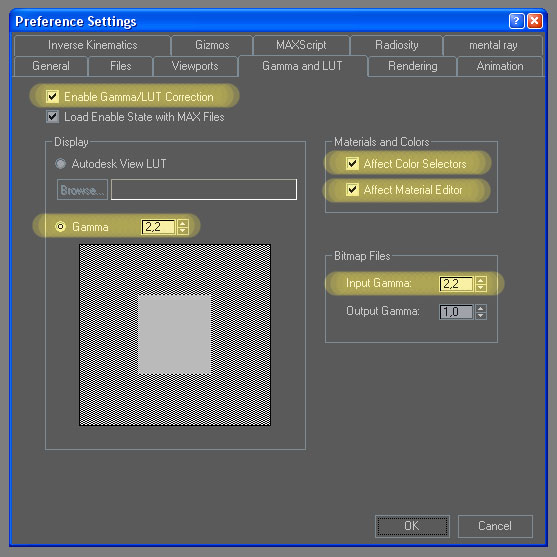Click the LUT file path field
This screenshot has width=557, height=557.
[204, 190]
